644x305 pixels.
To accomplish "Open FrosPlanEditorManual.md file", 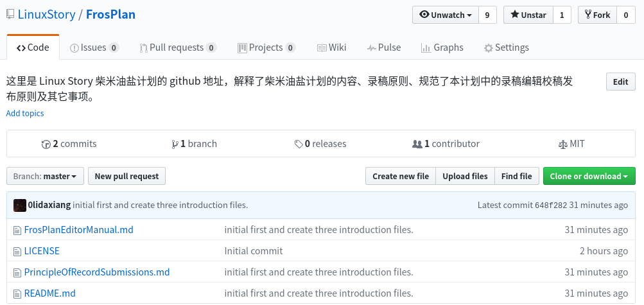I will (79, 230).
